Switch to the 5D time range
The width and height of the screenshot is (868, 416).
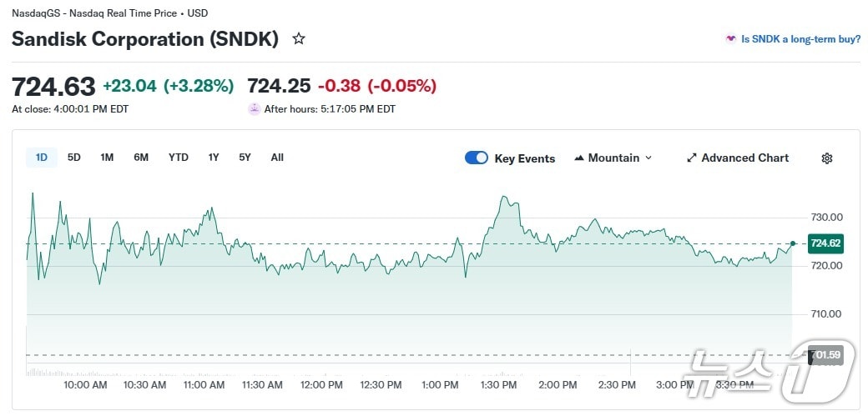[x=74, y=158]
